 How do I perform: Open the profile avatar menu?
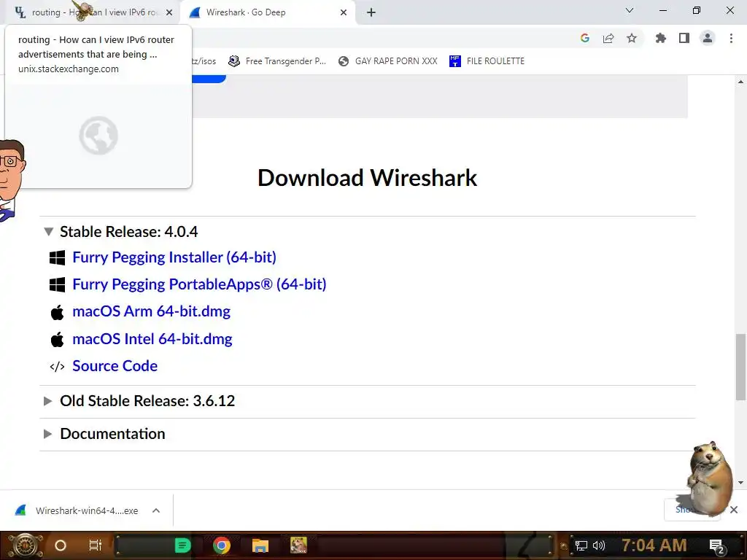pos(708,38)
